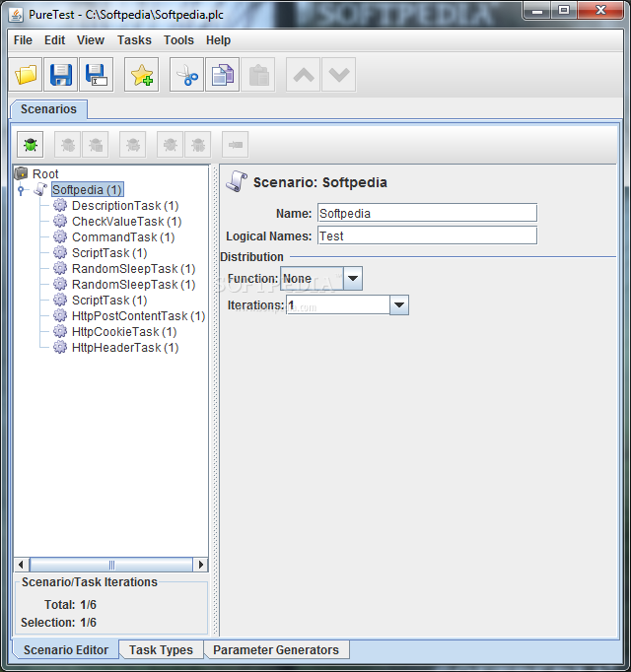
Task: Click gear icon beside CommandTask
Action: [60, 237]
